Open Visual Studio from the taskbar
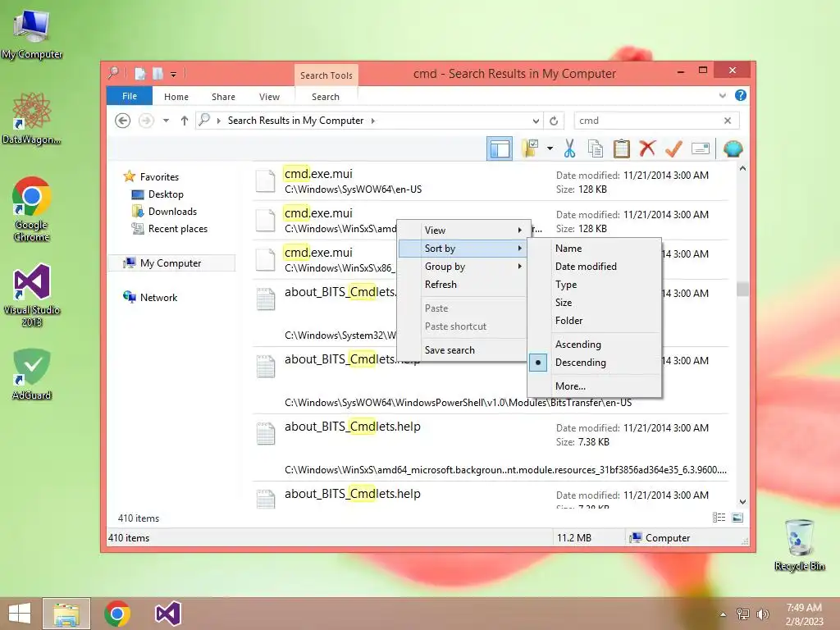840x630 pixels. 167,614
